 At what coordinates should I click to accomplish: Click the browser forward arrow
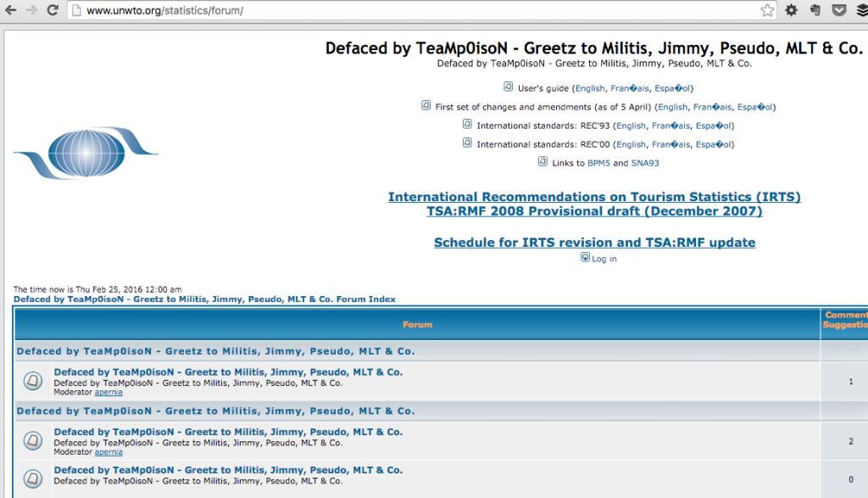click(x=31, y=10)
